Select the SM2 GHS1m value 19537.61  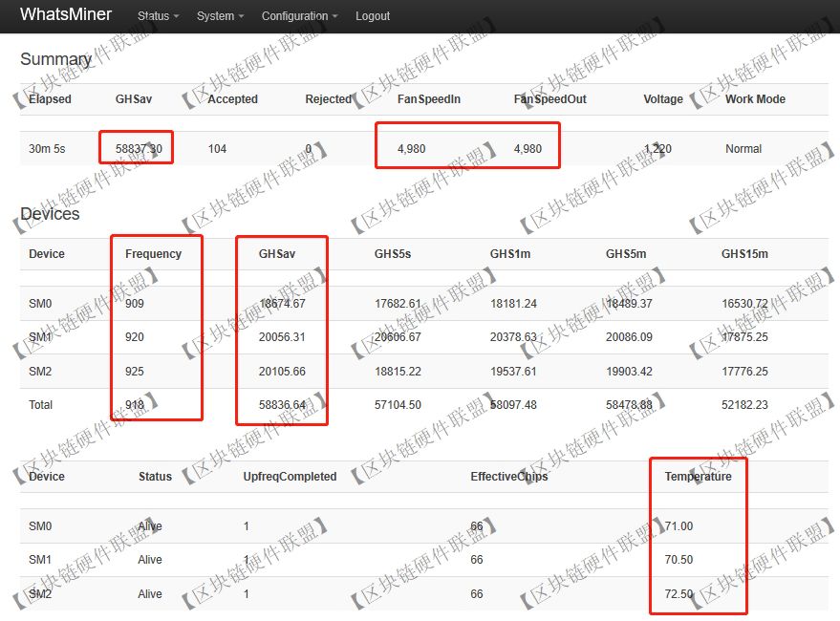(x=513, y=372)
